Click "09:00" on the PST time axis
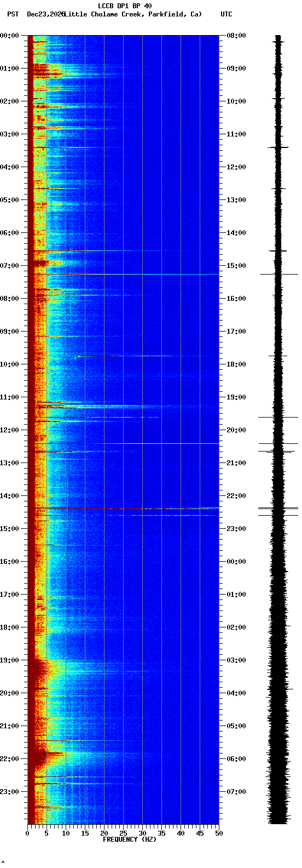 [10, 332]
